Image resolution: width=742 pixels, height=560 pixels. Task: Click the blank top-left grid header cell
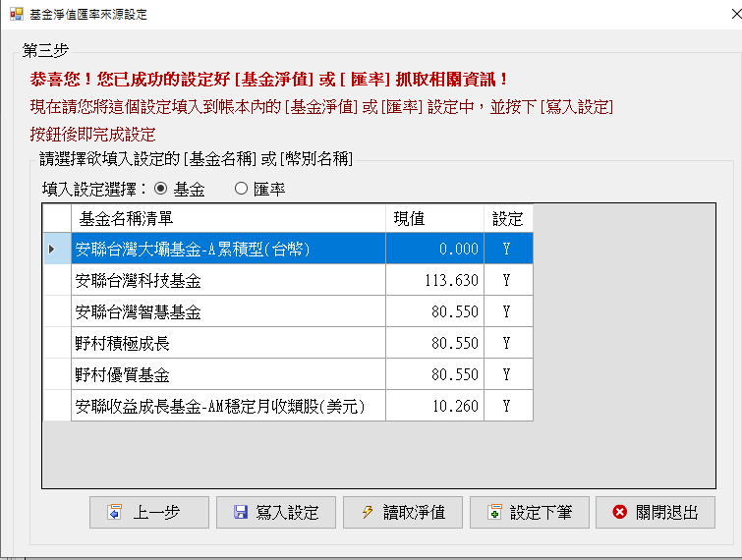pos(57,218)
